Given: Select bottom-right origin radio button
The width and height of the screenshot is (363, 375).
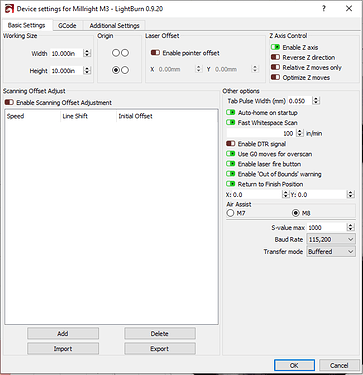Looking at the screenshot, I should (x=125, y=70).
